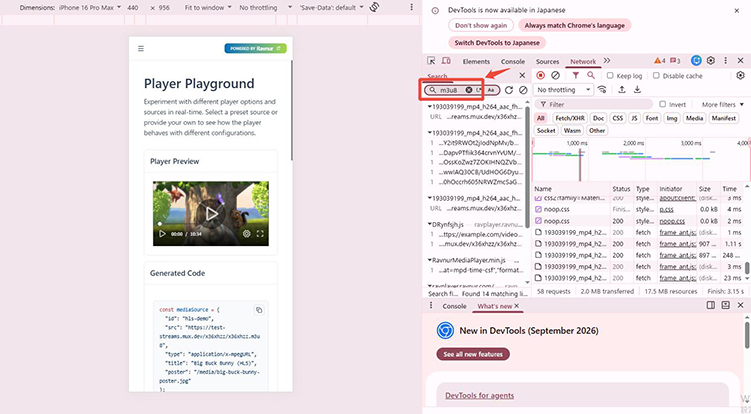
Task: Open DevTools for agents link
Action: click(479, 395)
